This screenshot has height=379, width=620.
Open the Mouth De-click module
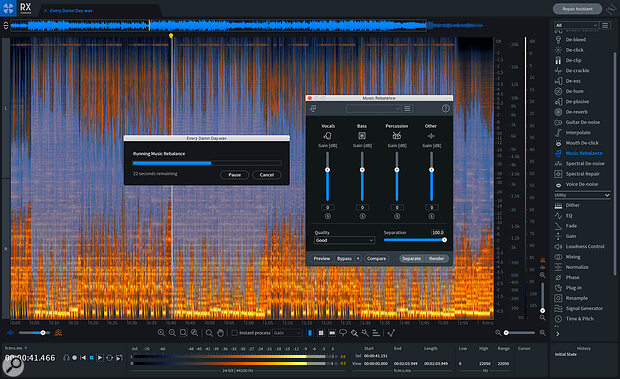tap(577, 143)
